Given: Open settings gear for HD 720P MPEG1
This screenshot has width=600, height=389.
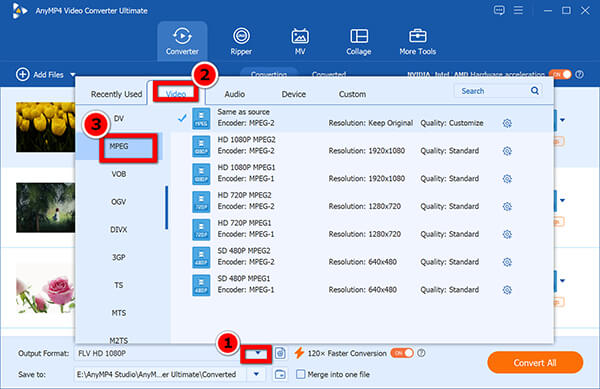Looking at the screenshot, I should point(507,234).
